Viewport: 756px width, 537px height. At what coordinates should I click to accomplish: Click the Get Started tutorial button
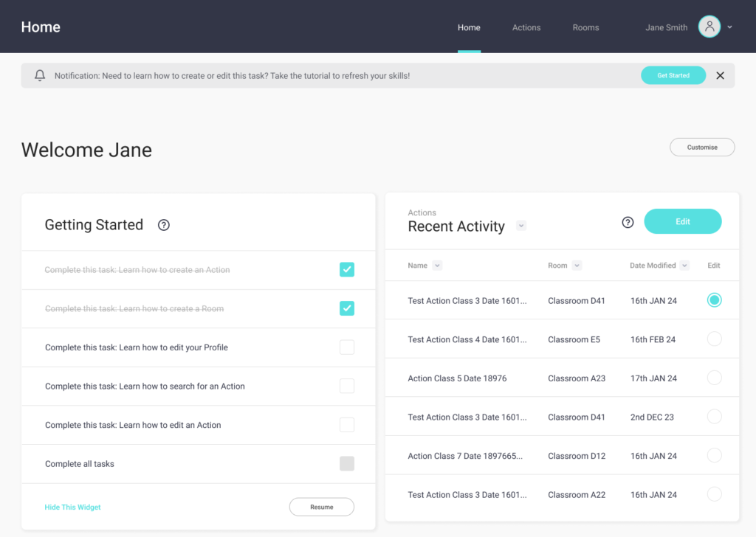(x=673, y=75)
